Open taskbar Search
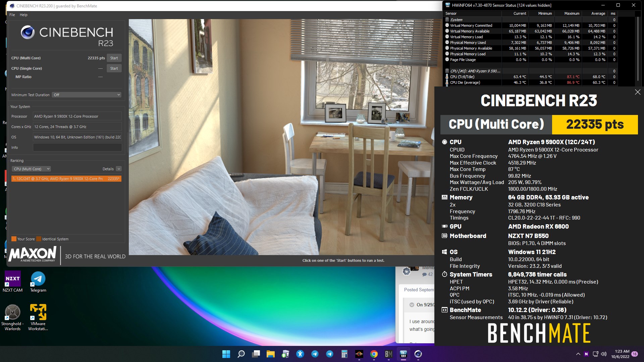The width and height of the screenshot is (644, 362). click(x=241, y=354)
